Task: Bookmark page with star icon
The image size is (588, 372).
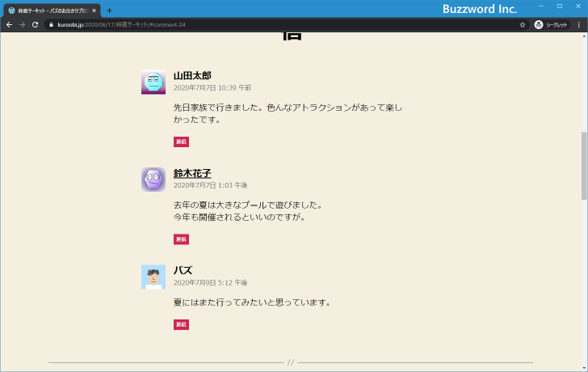Action: 523,25
